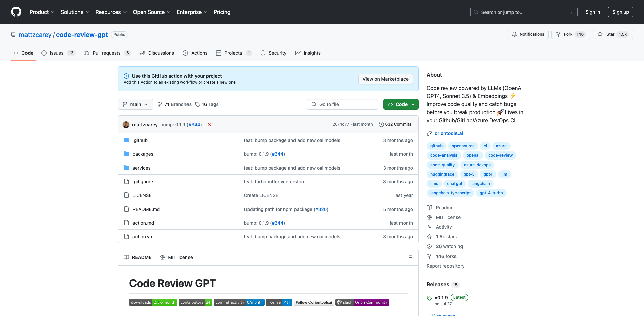Open the GitHub home logo

(16, 12)
